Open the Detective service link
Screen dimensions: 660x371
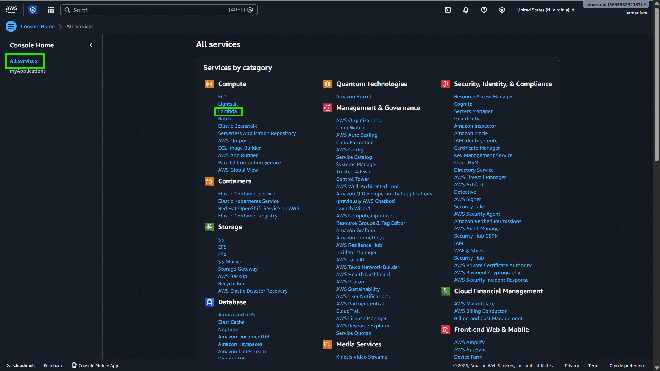[465, 192]
